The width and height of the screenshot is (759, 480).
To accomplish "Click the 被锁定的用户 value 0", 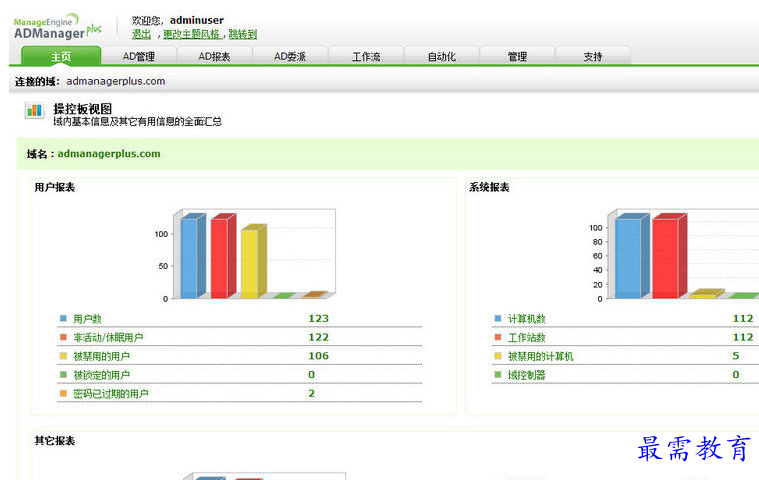I will 312,375.
